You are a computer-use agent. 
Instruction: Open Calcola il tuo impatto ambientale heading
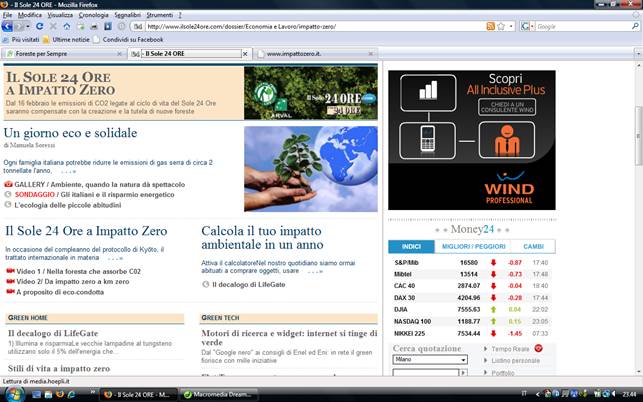262,238
